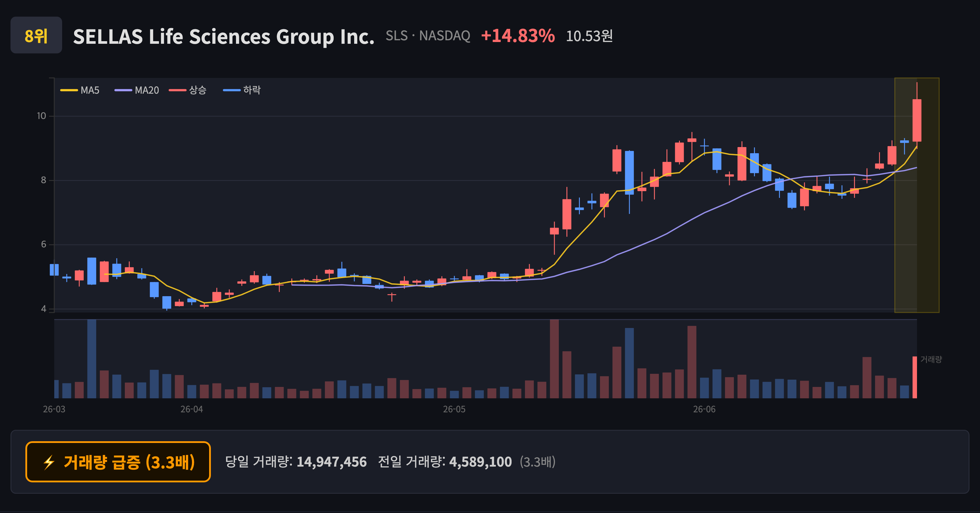Click the 26-05 date axis label
This screenshot has height=513, width=980.
click(x=454, y=409)
